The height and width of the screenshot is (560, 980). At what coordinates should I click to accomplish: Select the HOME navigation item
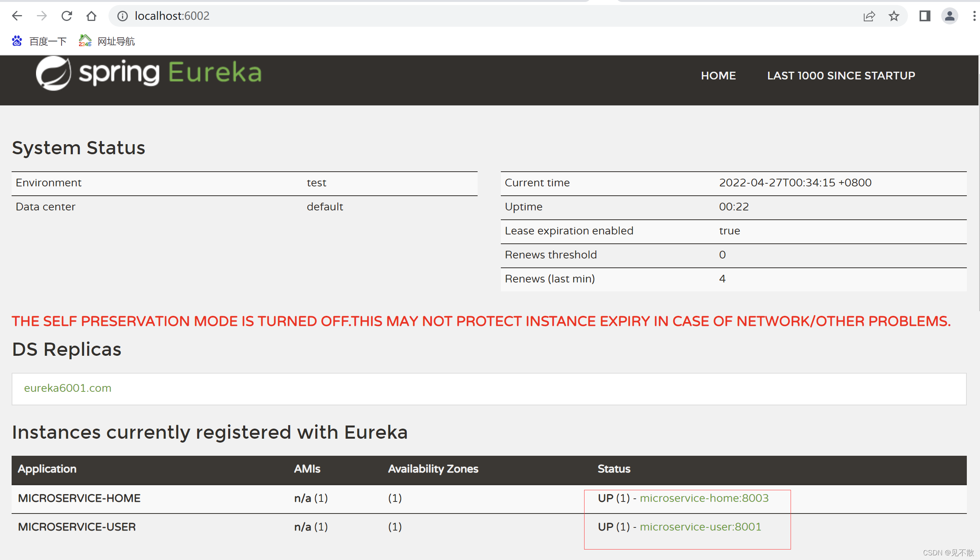pos(719,75)
